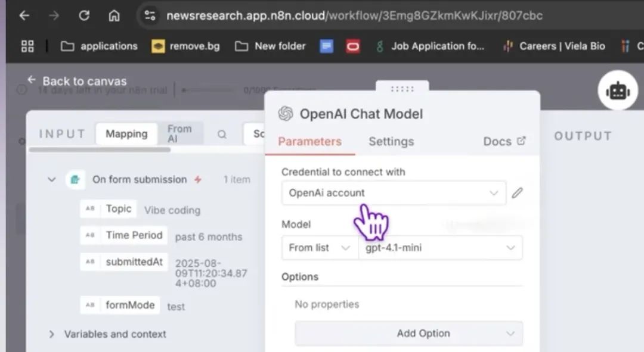Open the apps grid in bookmarks bar

[x=27, y=46]
